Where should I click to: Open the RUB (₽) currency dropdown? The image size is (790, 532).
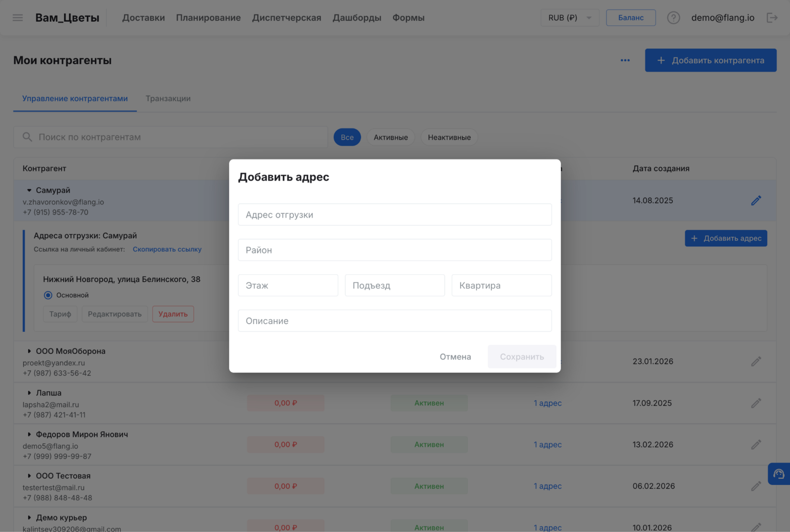point(569,17)
